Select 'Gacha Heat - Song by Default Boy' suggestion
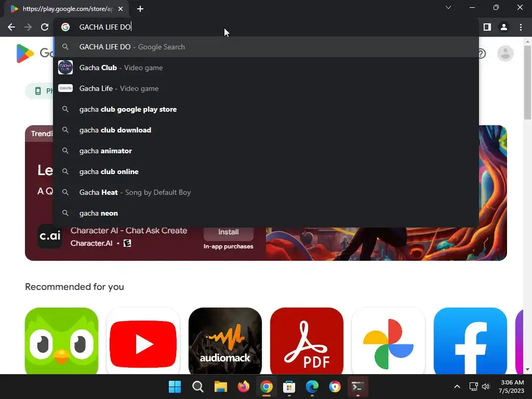The height and width of the screenshot is (399, 532). 265,192
